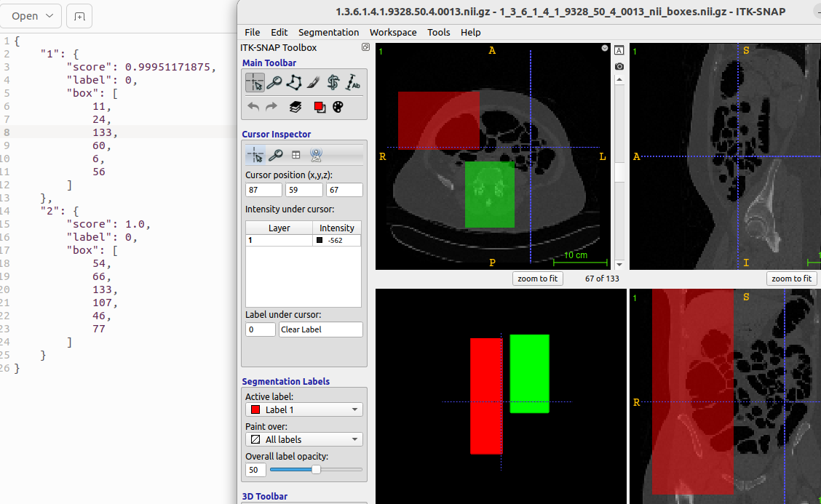Adjust the Overall label opacity slider
821x504 pixels.
point(314,470)
